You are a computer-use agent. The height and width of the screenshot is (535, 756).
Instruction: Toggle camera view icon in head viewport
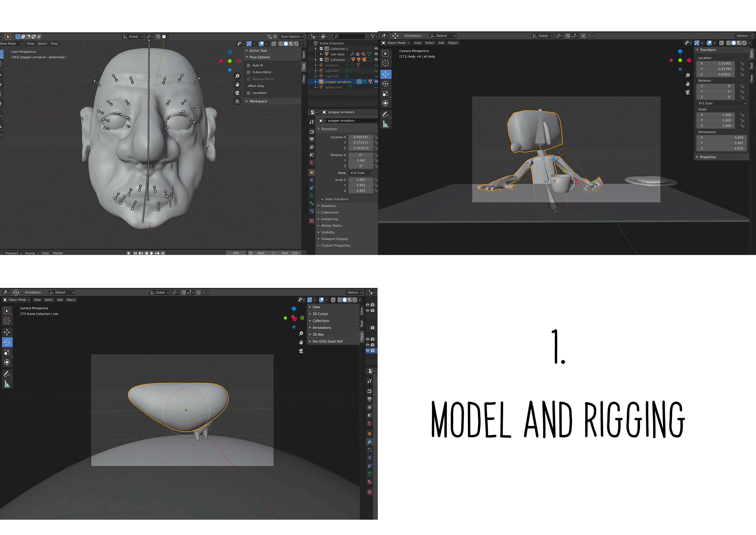pos(237,93)
